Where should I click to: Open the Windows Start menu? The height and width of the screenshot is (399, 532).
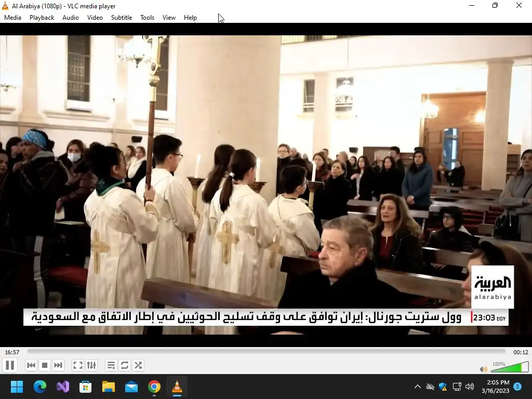tap(17, 387)
